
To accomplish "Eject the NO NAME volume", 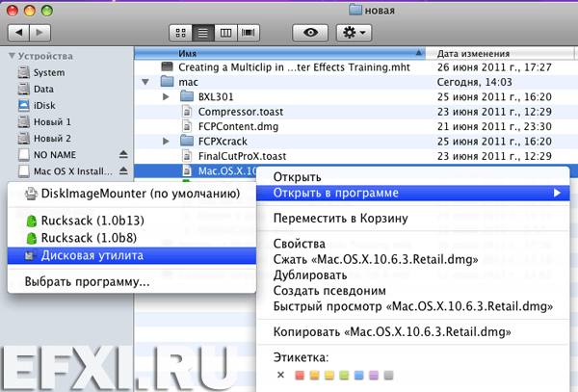I will pos(123,154).
